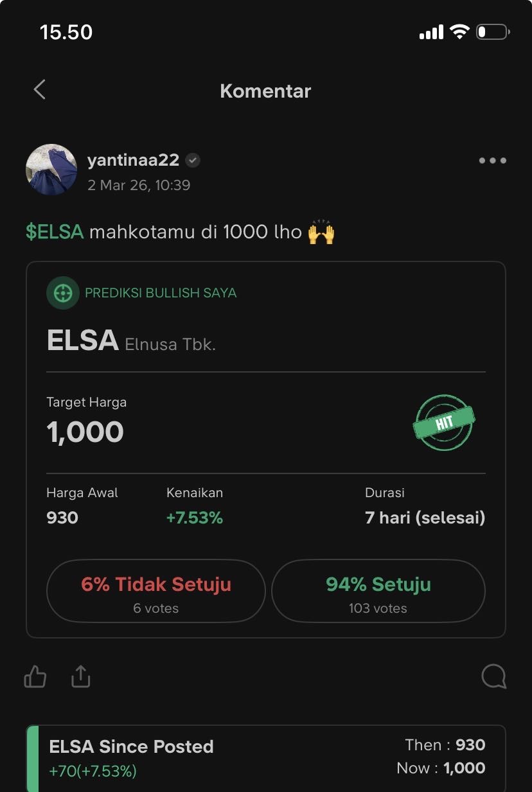Tap the PREDIKSI BULLISH SAYA label
The image size is (532, 792).
161,293
